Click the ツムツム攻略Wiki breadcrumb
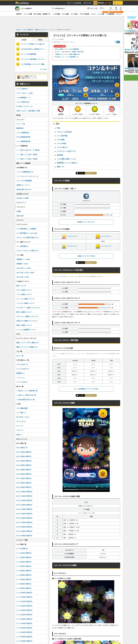The width and height of the screenshot is (138, 644). tap(28, 30)
